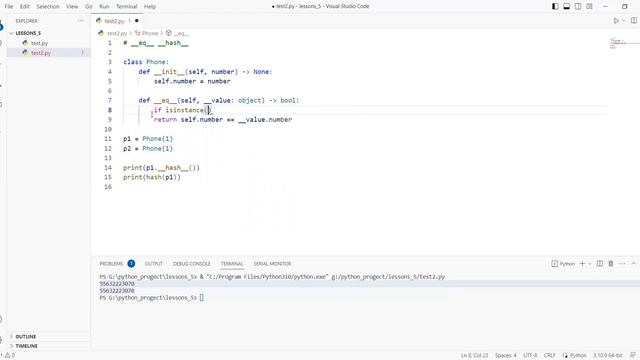
Task: Click 'p2 = Phone(1)' code line
Action: click(x=148, y=149)
